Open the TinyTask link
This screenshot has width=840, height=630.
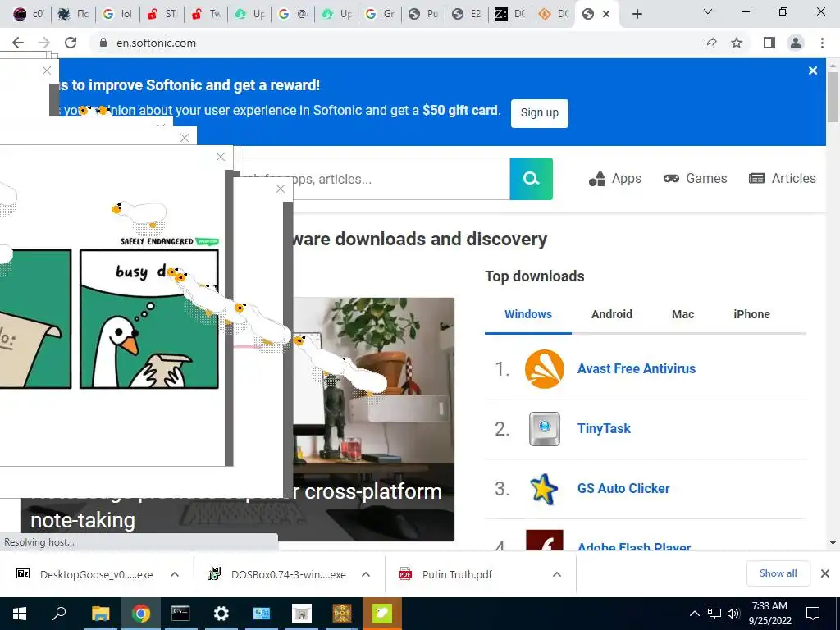pos(604,428)
